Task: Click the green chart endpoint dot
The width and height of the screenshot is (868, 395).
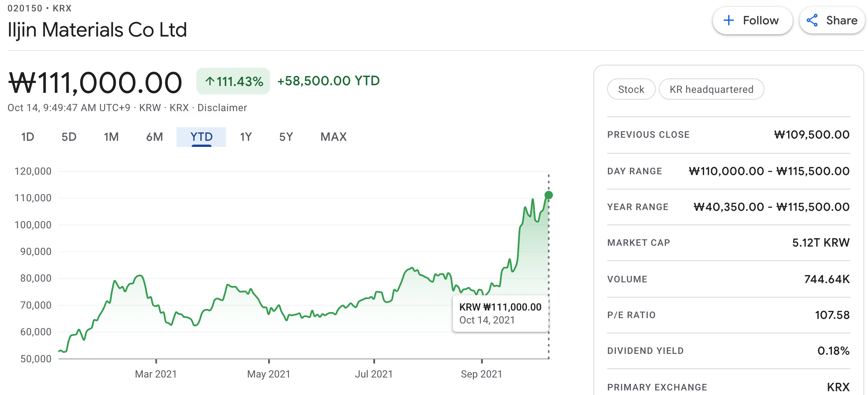Action: 548,195
